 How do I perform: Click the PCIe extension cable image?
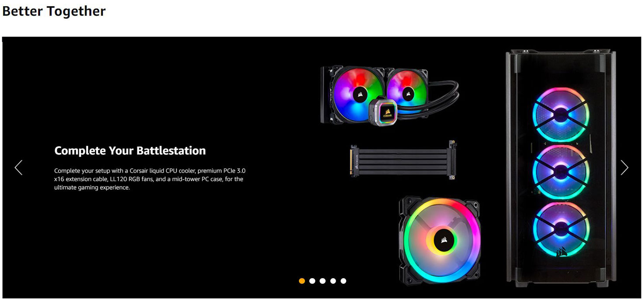(403, 159)
